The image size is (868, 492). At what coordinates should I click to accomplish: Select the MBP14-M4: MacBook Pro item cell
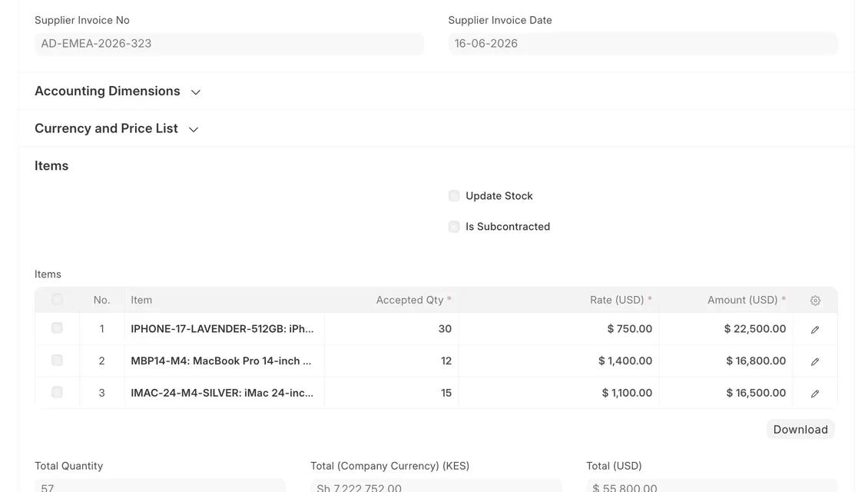224,361
